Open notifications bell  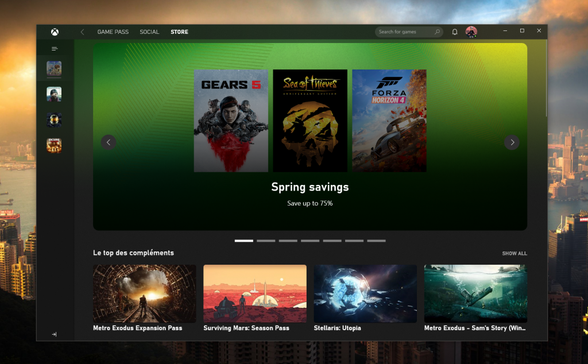[x=455, y=32]
